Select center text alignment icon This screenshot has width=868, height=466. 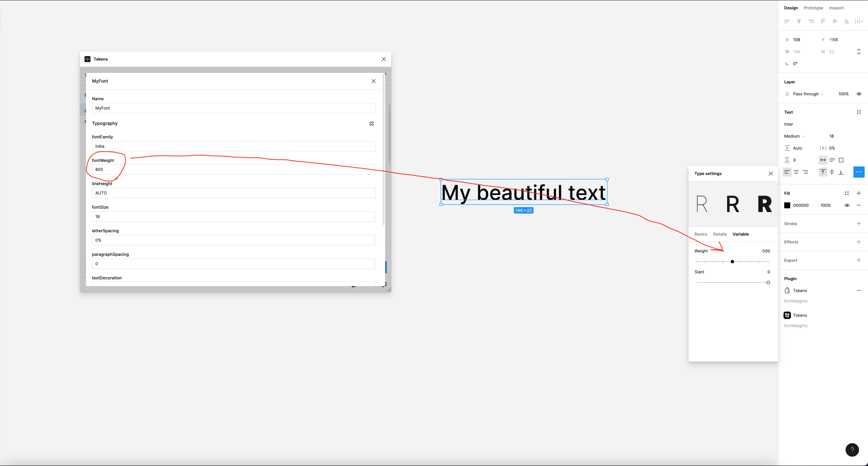coord(796,172)
